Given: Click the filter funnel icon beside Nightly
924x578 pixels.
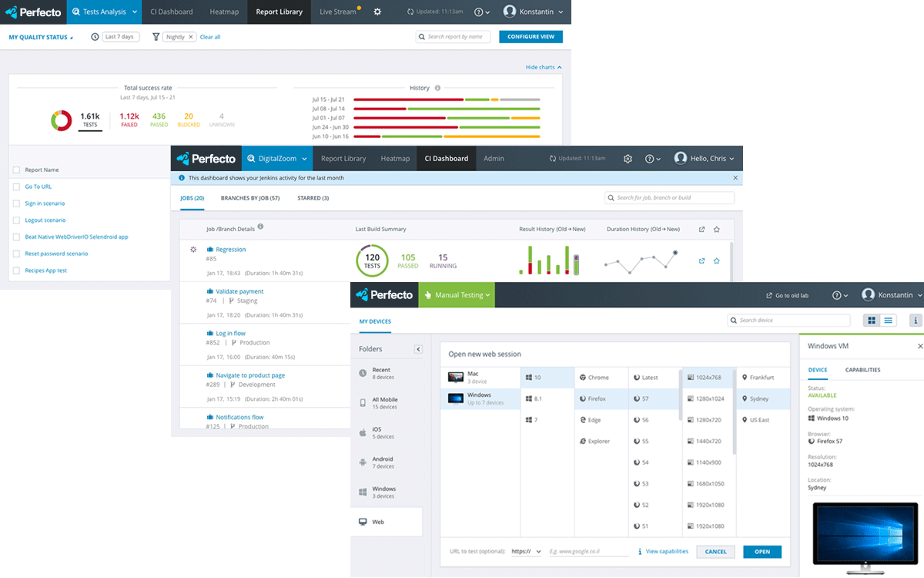Looking at the screenshot, I should coord(156,37).
